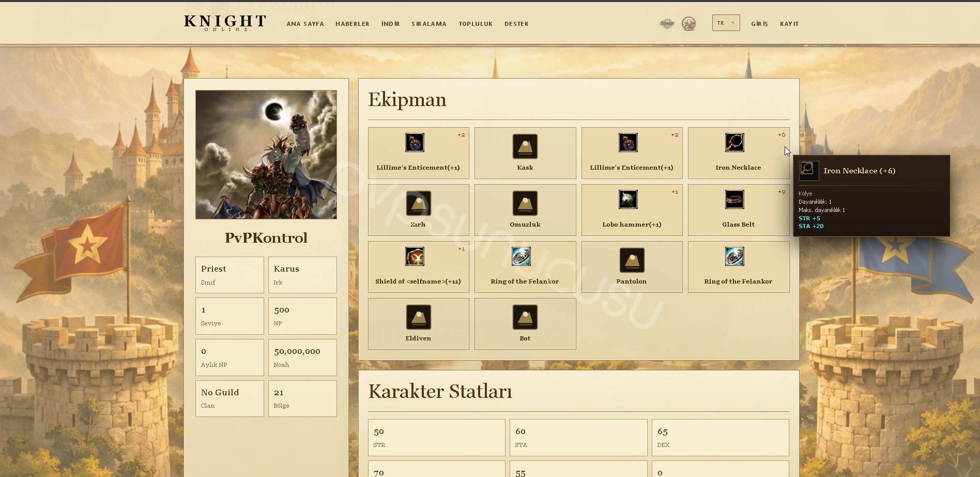Click the No Guild clan box
The height and width of the screenshot is (477, 980).
229,398
